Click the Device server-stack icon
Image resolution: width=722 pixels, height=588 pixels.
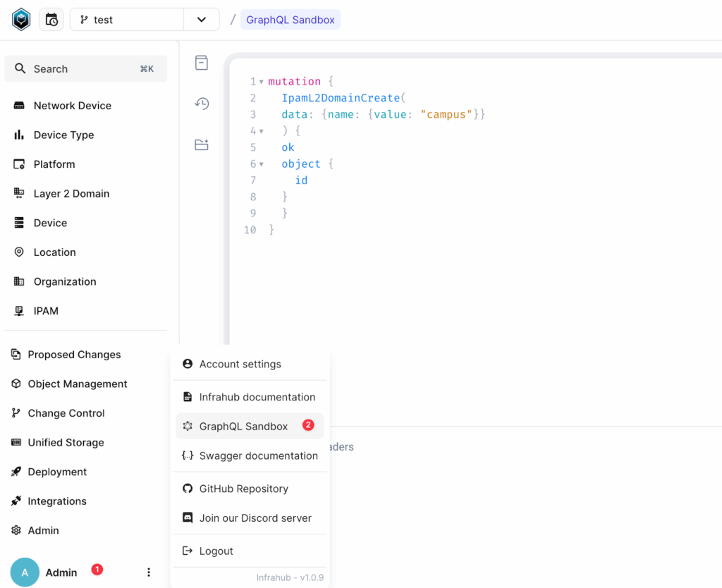tap(19, 223)
